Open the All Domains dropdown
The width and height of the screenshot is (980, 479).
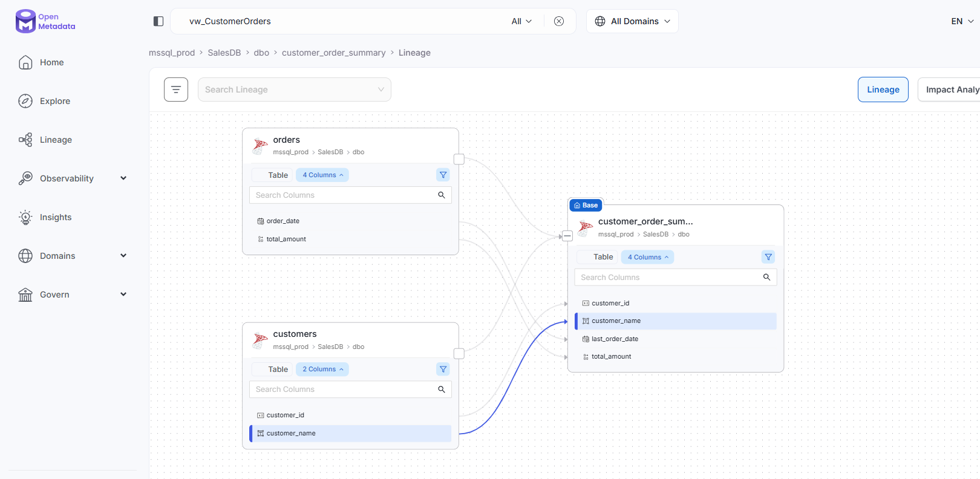coord(632,21)
